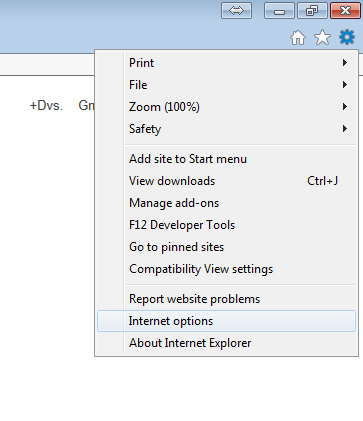
Task: Click the Tools gear icon
Action: tap(347, 37)
